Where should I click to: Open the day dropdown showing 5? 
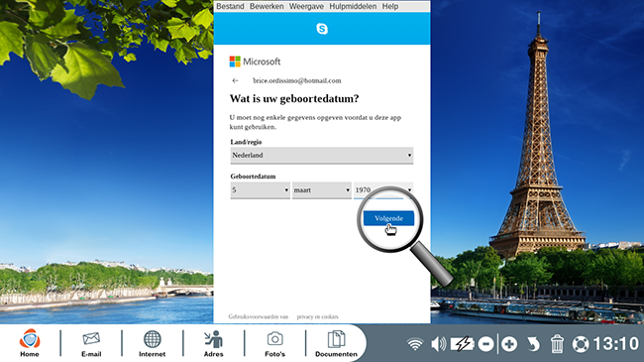pos(260,190)
